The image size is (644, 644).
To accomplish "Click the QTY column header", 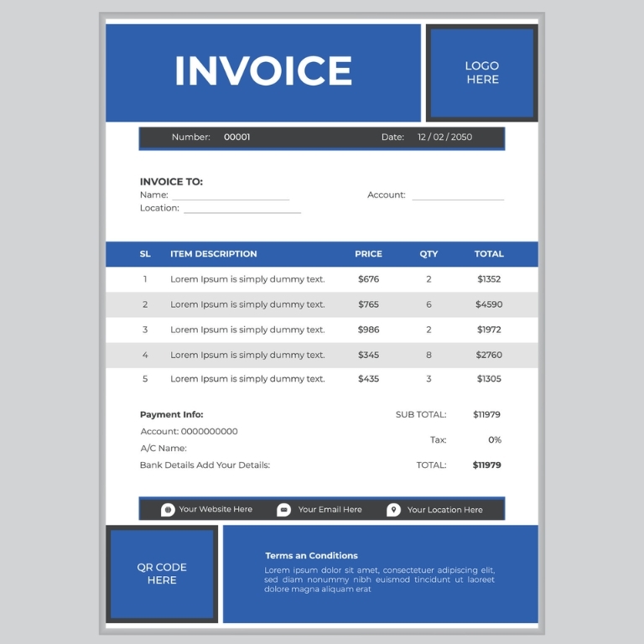I will pos(428,254).
